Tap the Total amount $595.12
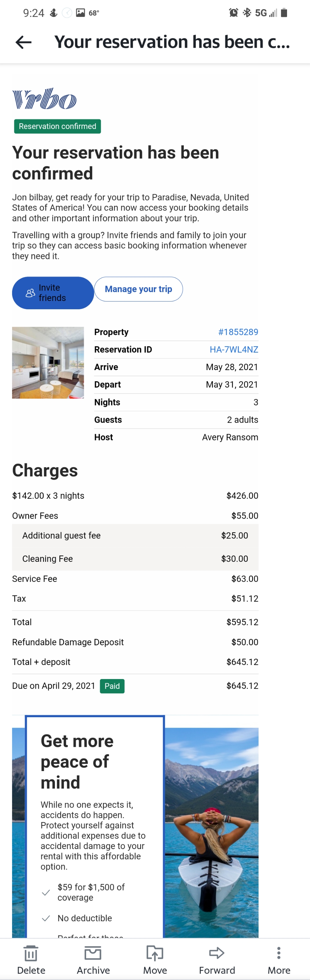Screen dimensions: 310x980 (x=242, y=622)
